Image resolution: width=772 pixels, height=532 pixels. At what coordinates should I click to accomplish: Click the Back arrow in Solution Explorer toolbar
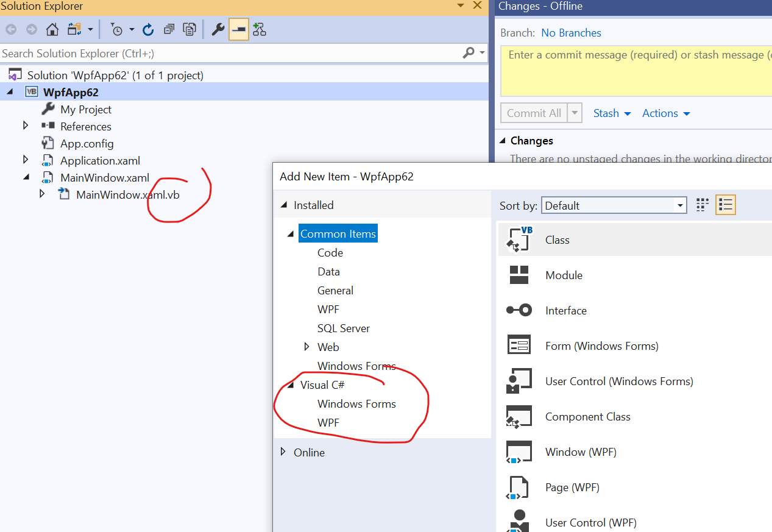pyautogui.click(x=11, y=29)
